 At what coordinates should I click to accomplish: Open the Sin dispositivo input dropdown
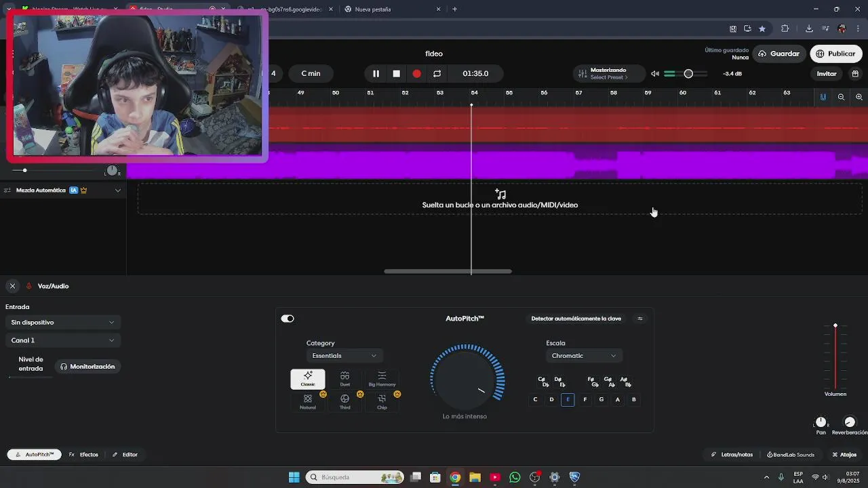coord(62,322)
